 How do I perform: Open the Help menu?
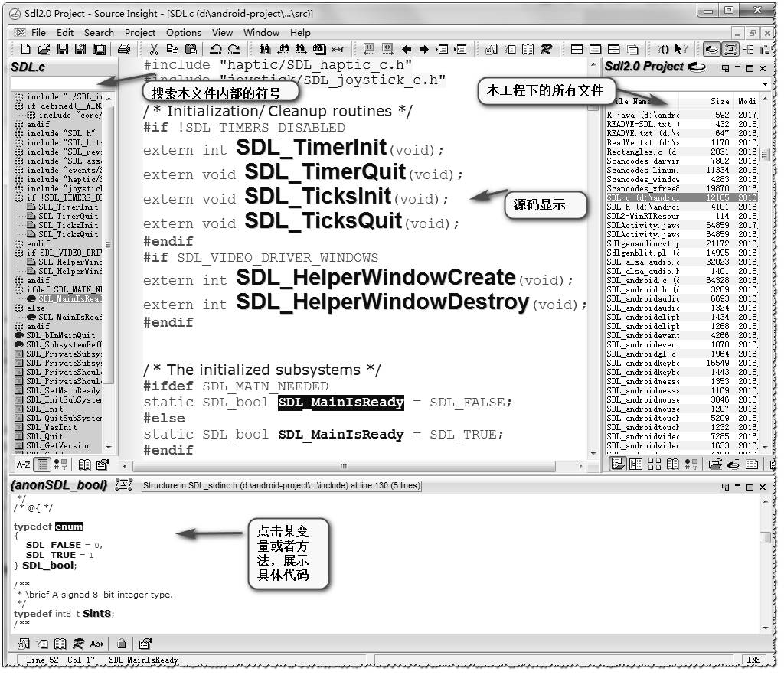(300, 32)
